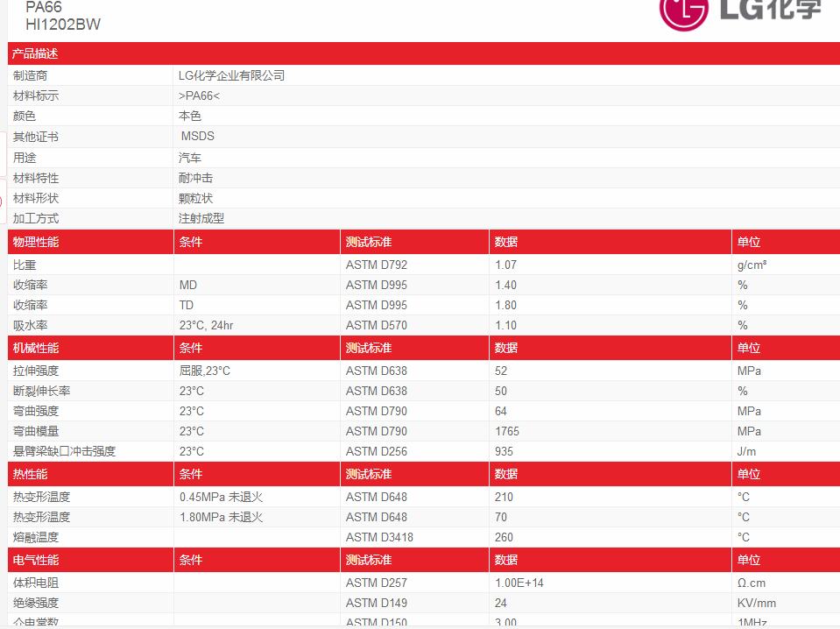Select ASTM D149 test standard

point(377,603)
